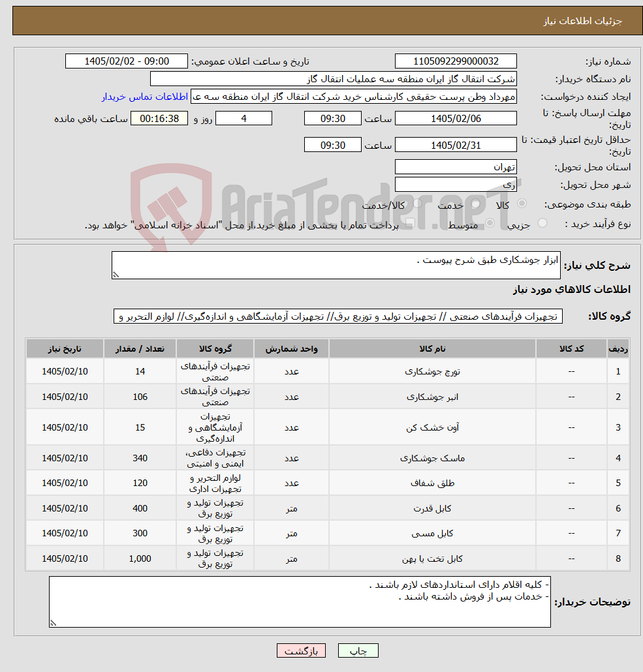This screenshot has width=643, height=672.
Task: Select the متوسط purchase type radio
Action: [x=490, y=223]
